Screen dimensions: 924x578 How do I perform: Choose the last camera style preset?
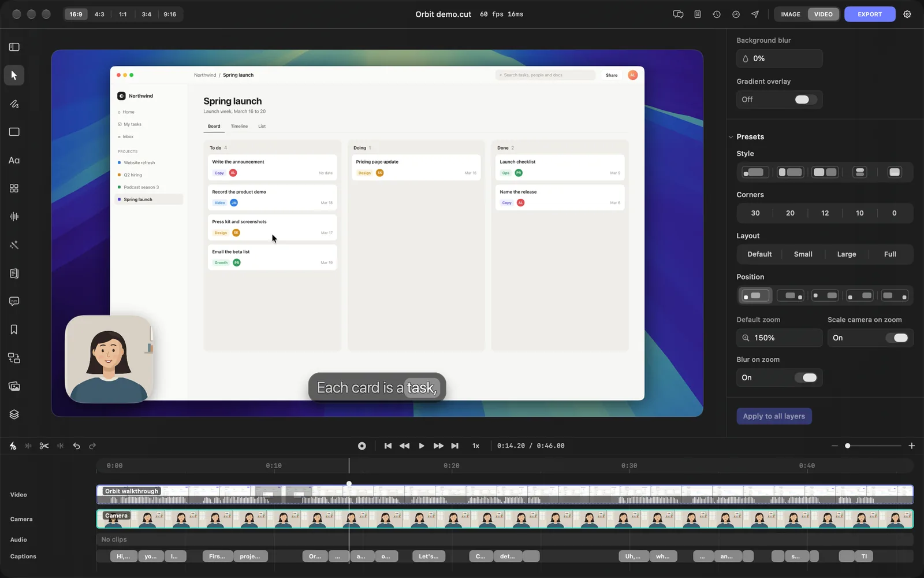[895, 172]
